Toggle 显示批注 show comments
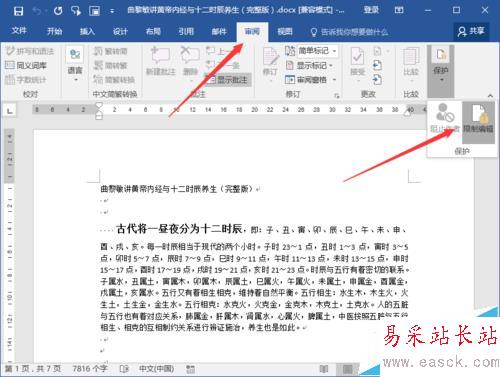 point(228,80)
